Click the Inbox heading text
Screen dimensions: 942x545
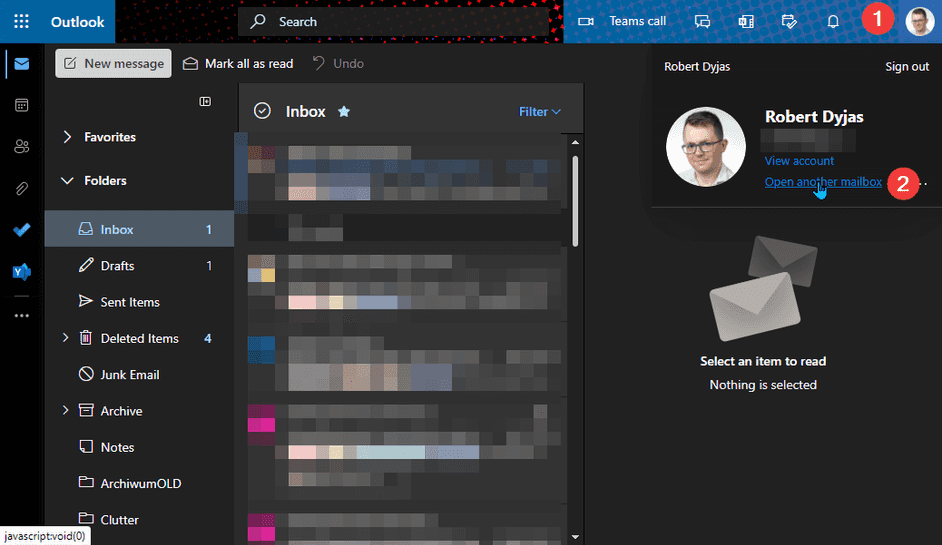click(305, 112)
